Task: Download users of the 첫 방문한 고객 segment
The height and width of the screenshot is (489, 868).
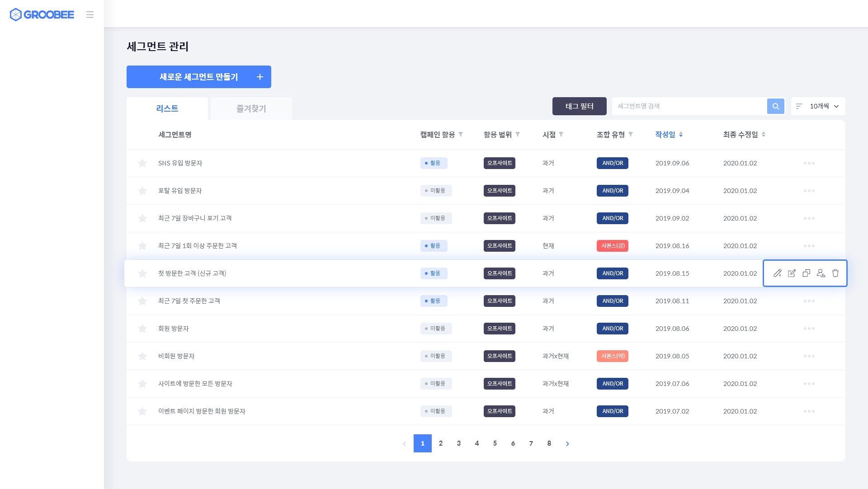Action: (821, 273)
